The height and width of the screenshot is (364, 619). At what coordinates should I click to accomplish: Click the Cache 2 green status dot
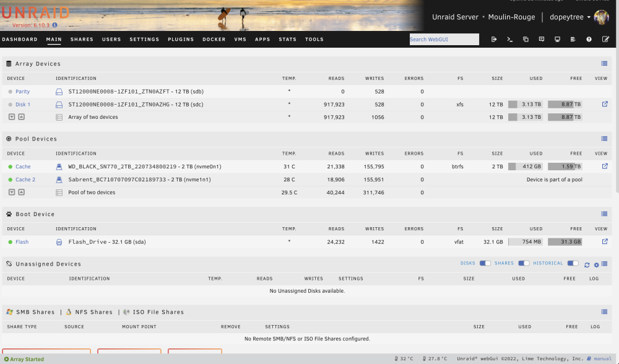(x=11, y=180)
